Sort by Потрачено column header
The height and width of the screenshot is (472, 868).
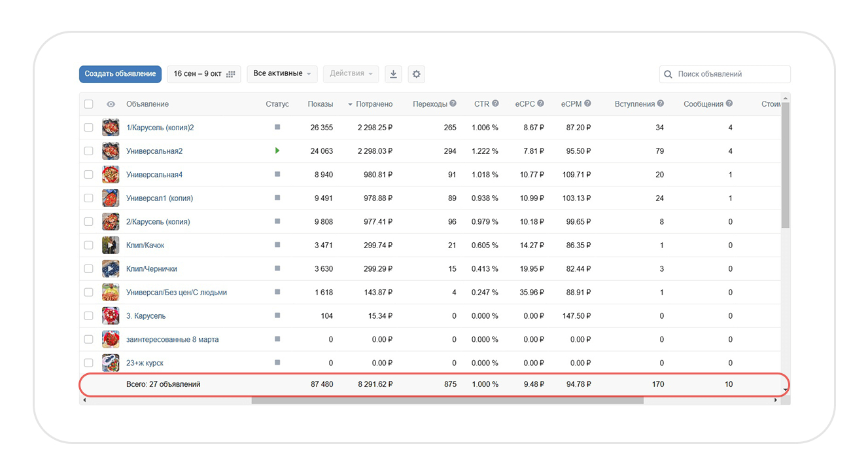(373, 104)
